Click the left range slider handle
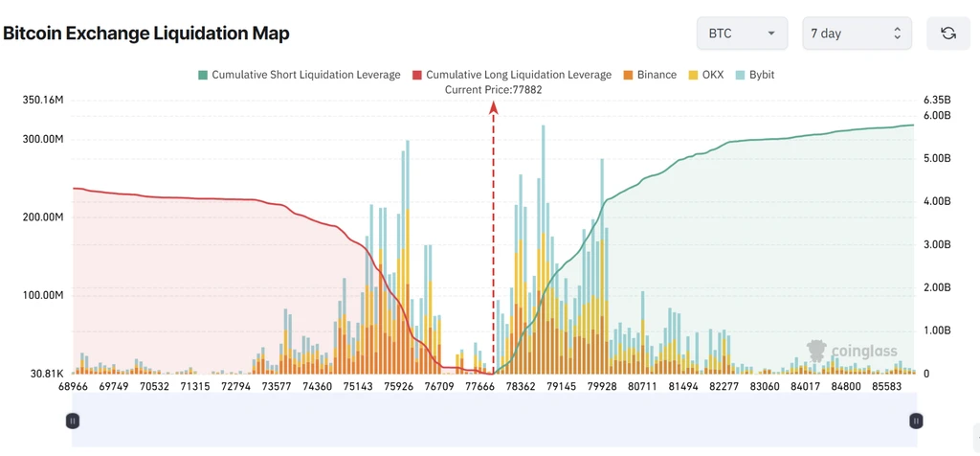This screenshot has width=980, height=456. [73, 421]
